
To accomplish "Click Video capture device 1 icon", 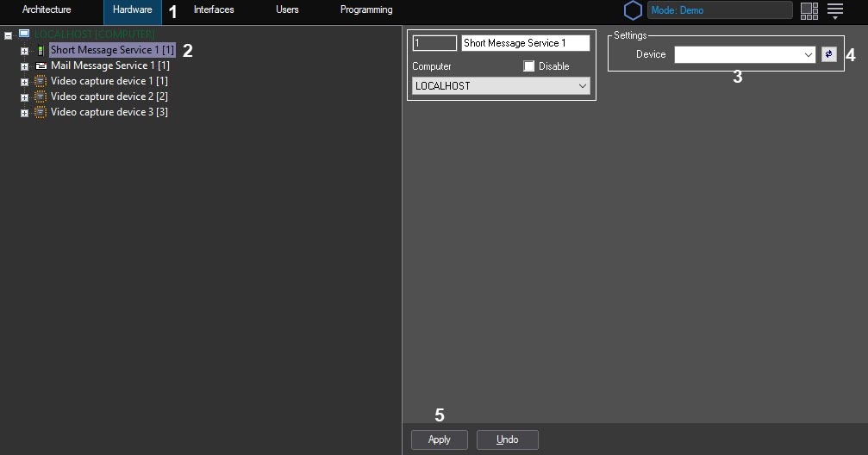I will click(41, 81).
